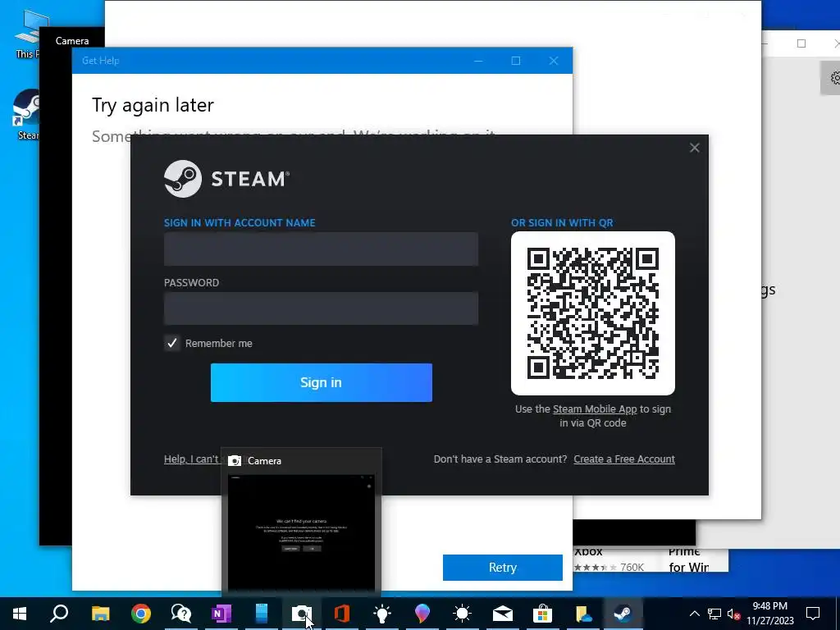This screenshot has height=630, width=840.
Task: Open OneNote from the taskbar
Action: (x=221, y=614)
